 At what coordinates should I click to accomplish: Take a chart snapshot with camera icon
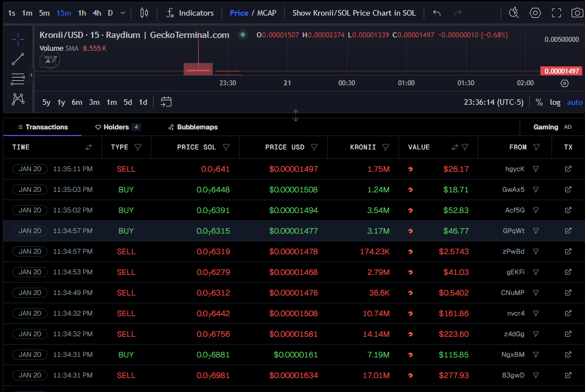pos(577,13)
